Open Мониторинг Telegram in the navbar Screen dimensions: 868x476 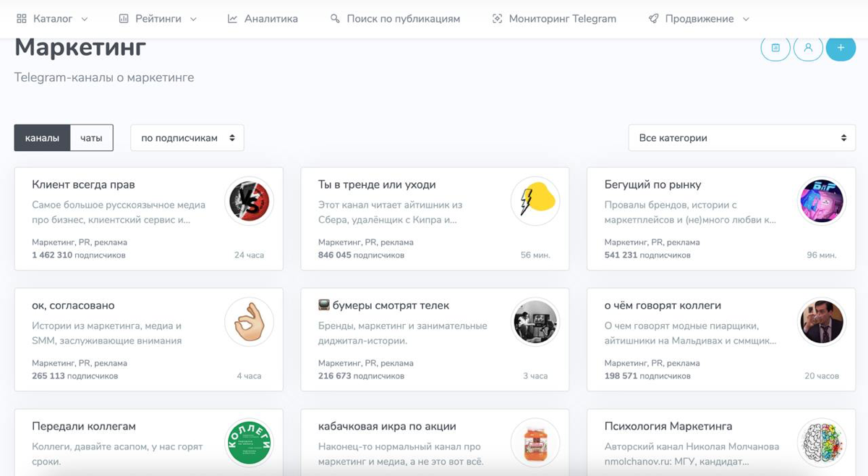563,19
